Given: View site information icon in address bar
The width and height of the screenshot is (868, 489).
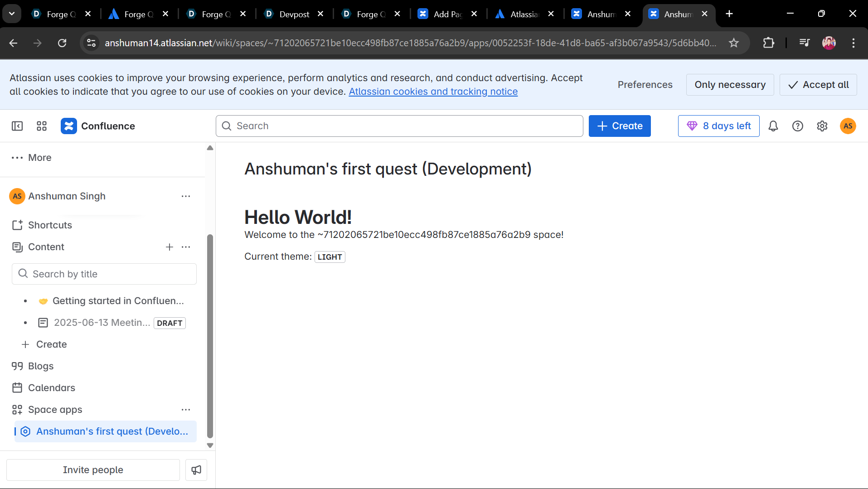Looking at the screenshot, I should tap(91, 43).
